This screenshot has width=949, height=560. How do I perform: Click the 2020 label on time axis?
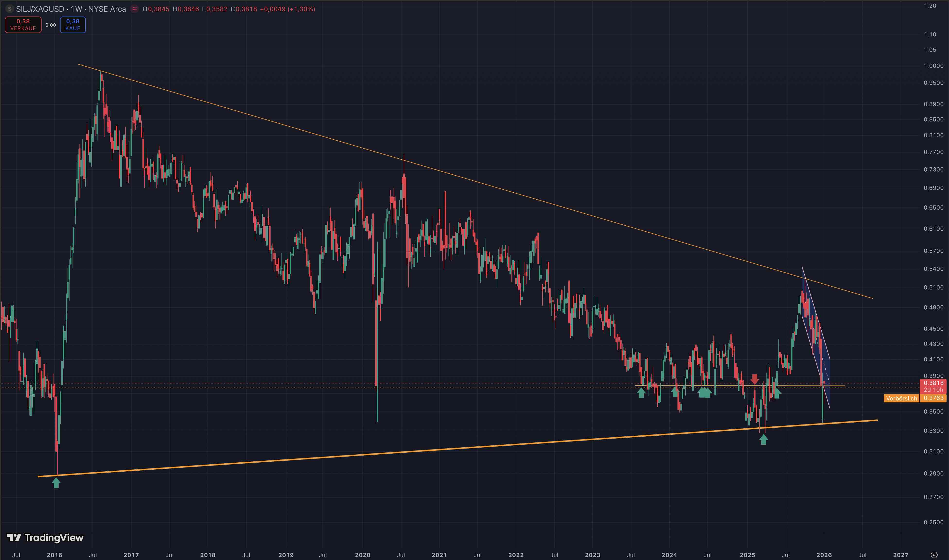(362, 555)
